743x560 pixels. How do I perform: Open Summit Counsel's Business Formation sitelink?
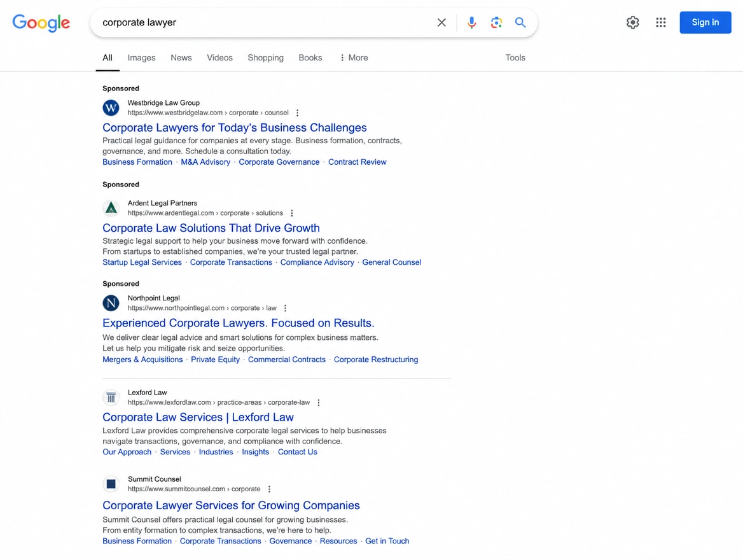coord(137,541)
